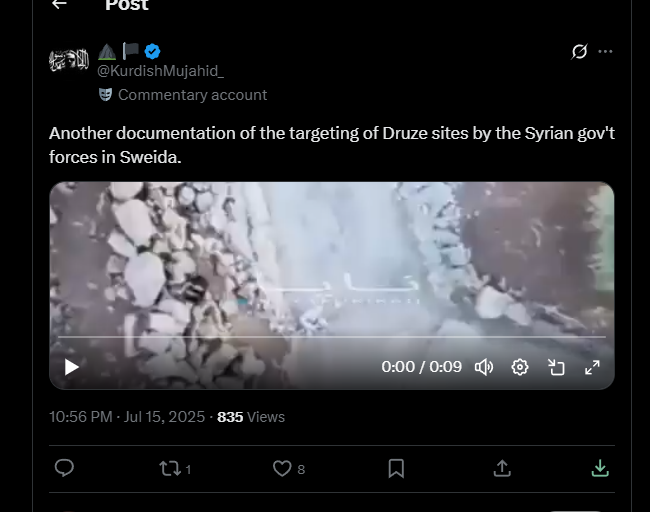
Task: Like the post with heart icon
Action: click(x=282, y=468)
